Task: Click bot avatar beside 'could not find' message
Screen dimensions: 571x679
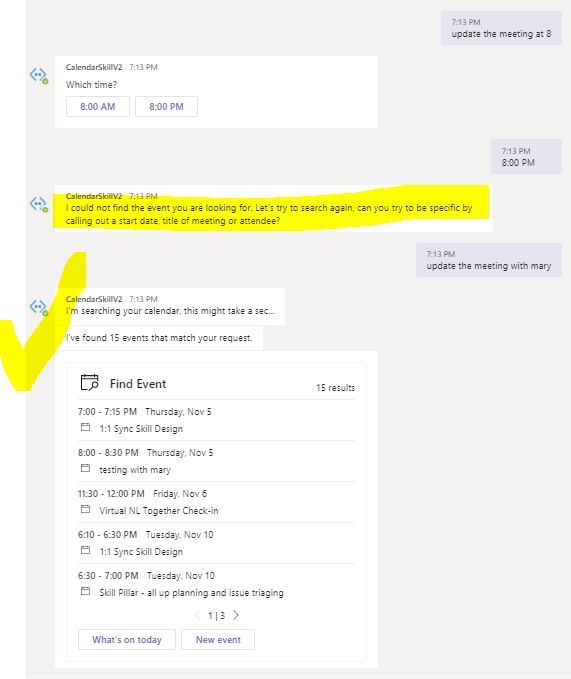Action: [x=39, y=204]
